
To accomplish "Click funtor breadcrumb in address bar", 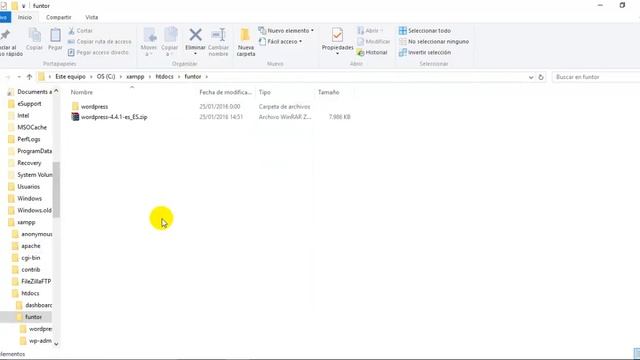I will click(193, 77).
